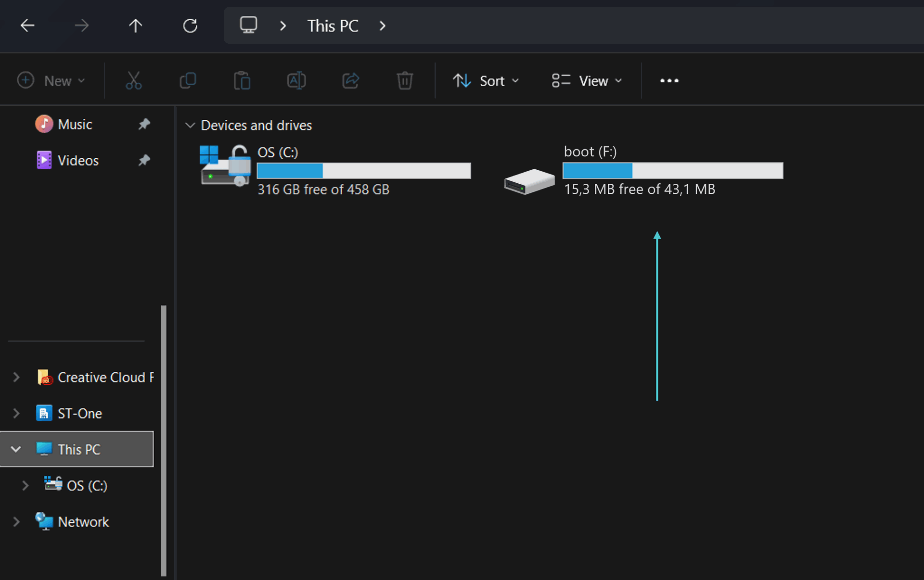
Task: Click the Rename icon
Action: (296, 80)
